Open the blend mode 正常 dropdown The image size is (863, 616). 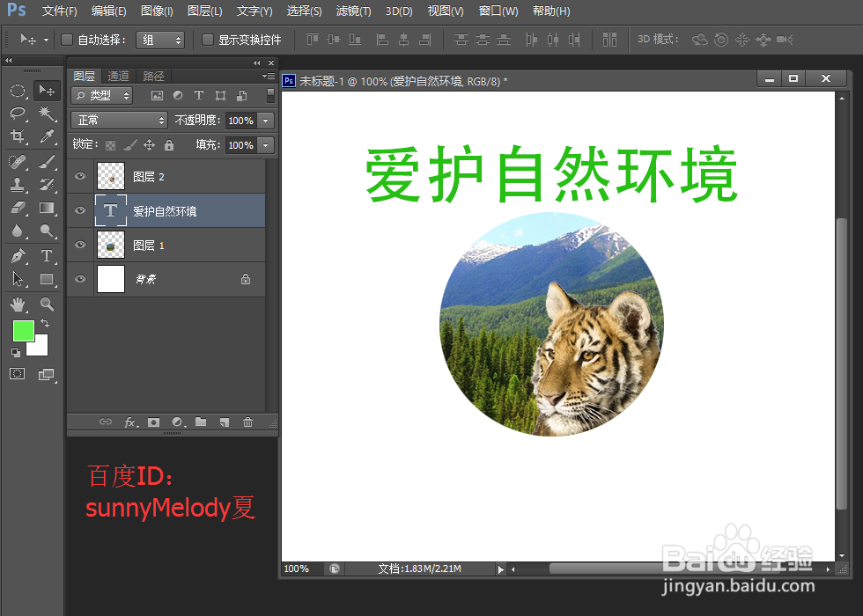click(x=119, y=120)
